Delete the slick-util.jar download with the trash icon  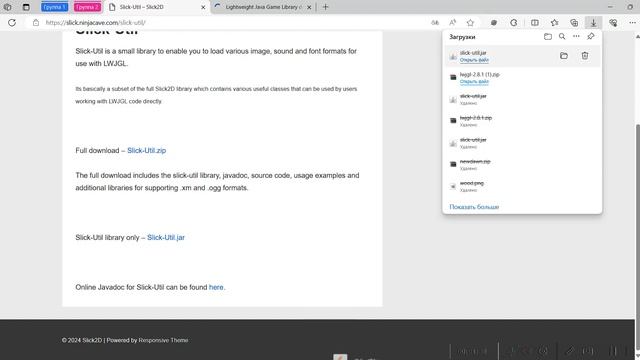pos(585,56)
